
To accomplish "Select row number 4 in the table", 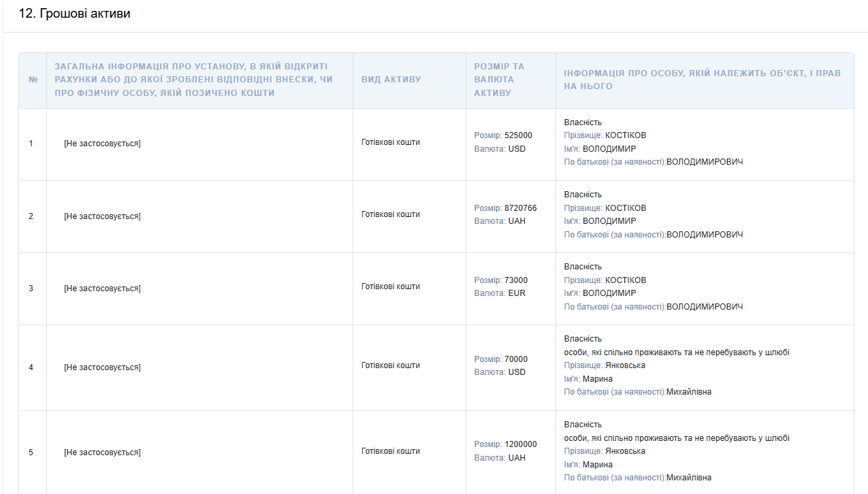I will coord(31,367).
